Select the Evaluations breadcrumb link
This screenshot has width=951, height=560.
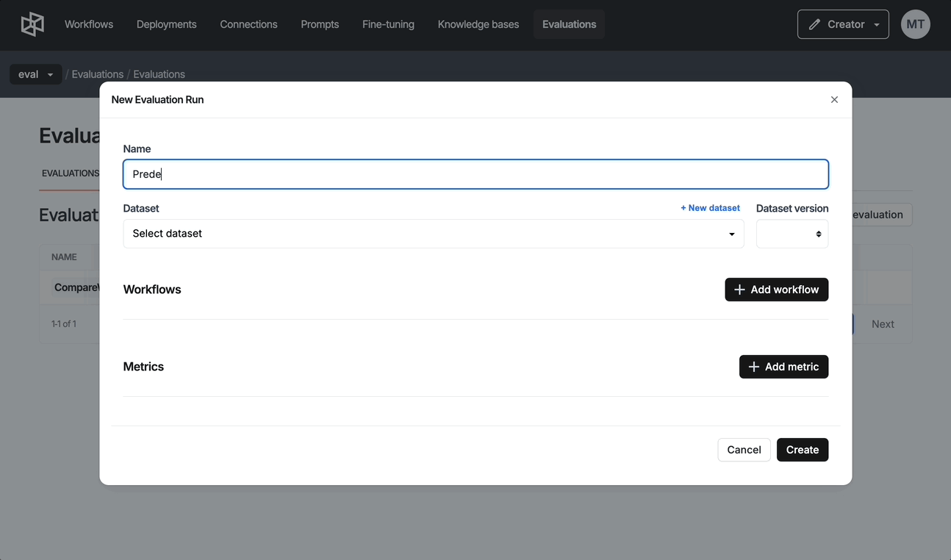(x=97, y=74)
